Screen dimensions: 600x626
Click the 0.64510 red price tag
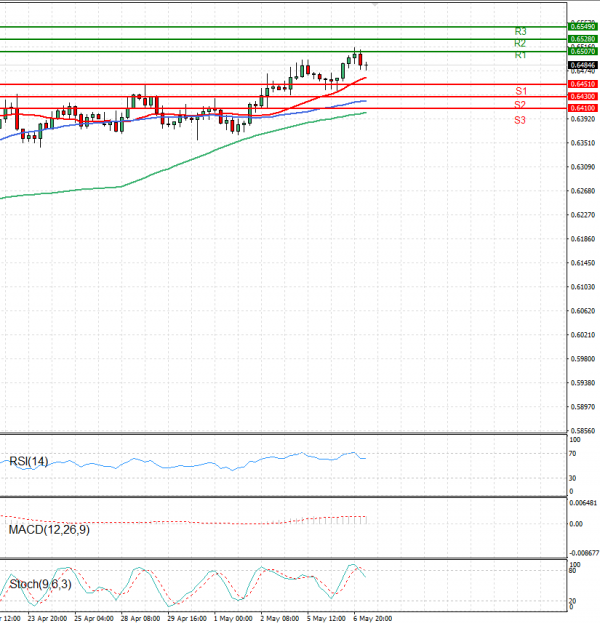click(583, 84)
